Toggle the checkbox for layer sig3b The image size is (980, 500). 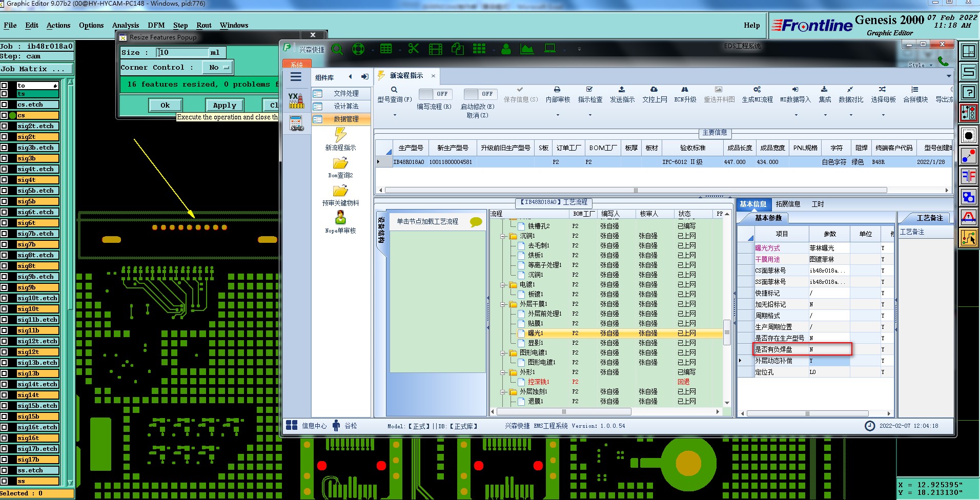click(x=4, y=158)
